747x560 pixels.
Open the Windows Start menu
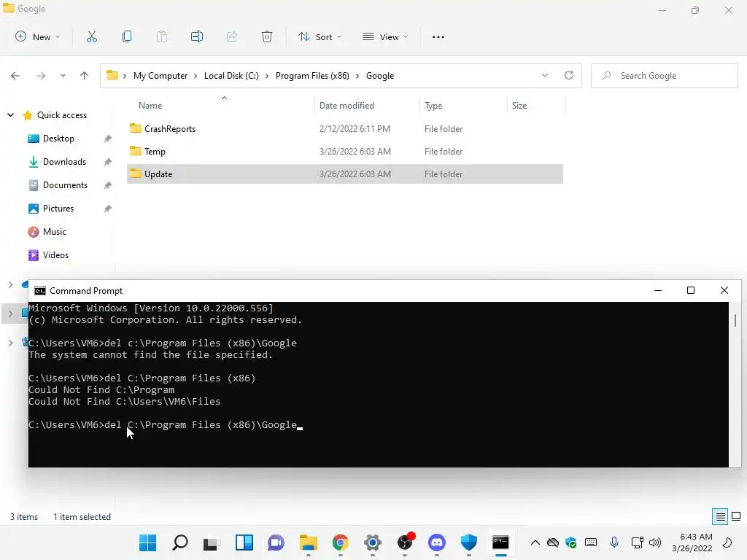147,542
